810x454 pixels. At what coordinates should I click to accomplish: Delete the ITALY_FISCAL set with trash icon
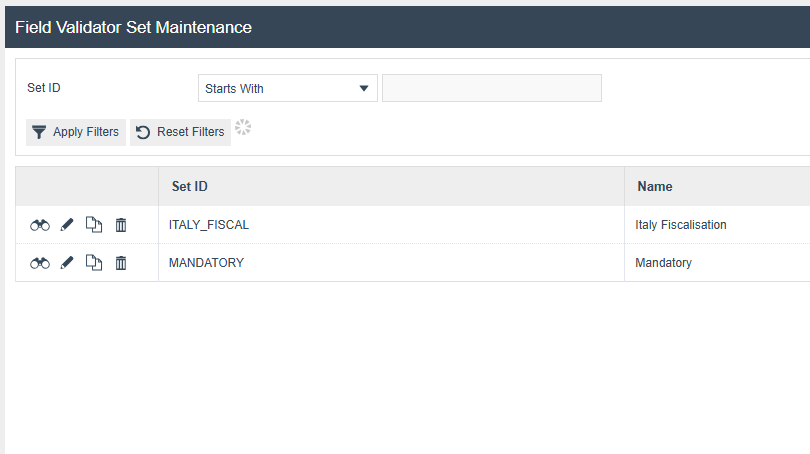[121, 225]
